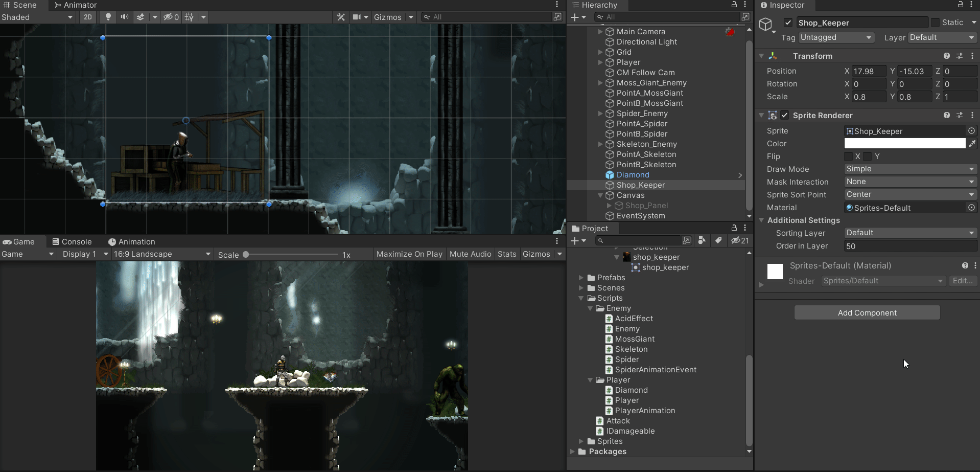The width and height of the screenshot is (980, 472).
Task: Open the Sorting Layer dropdown
Action: click(x=911, y=233)
